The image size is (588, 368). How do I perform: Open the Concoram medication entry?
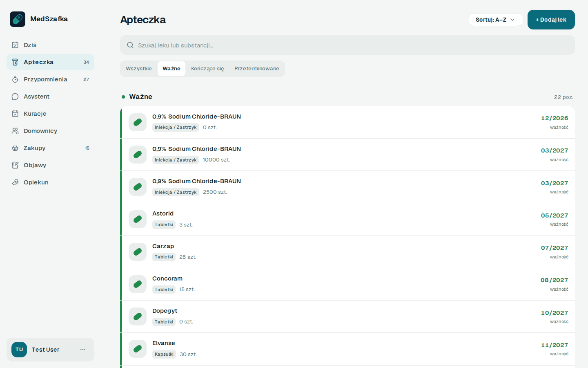pos(348,284)
